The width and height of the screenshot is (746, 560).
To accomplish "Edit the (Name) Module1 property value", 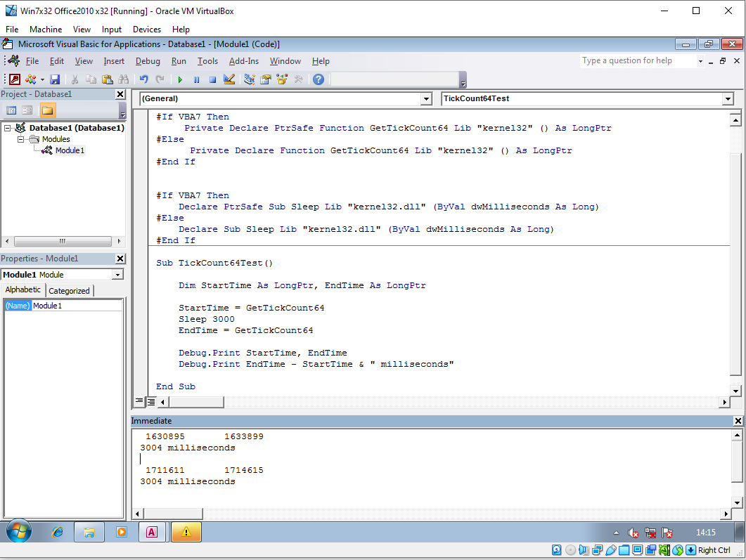I will (x=77, y=306).
